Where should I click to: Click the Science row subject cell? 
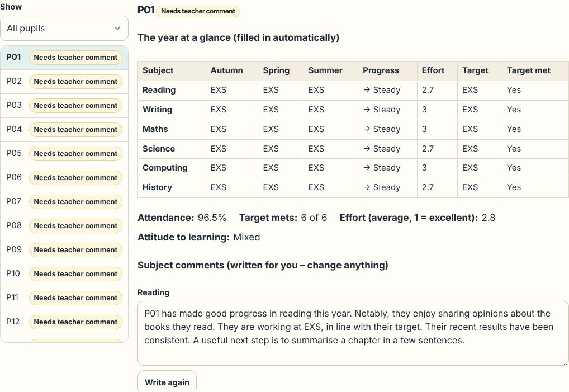172,149
